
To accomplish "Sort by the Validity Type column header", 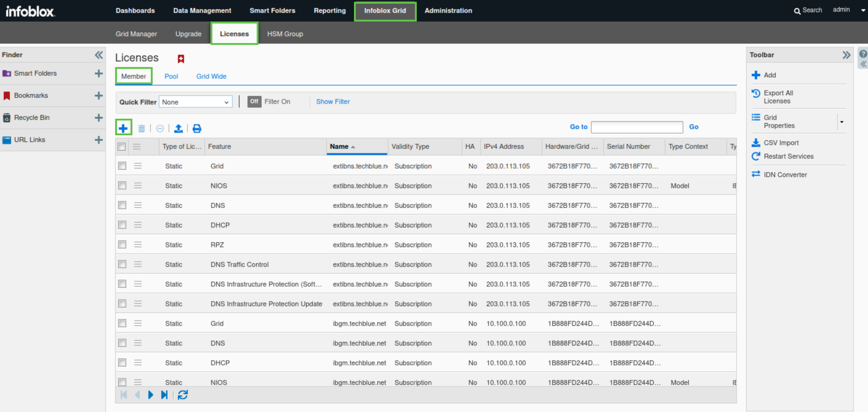I will (424, 146).
